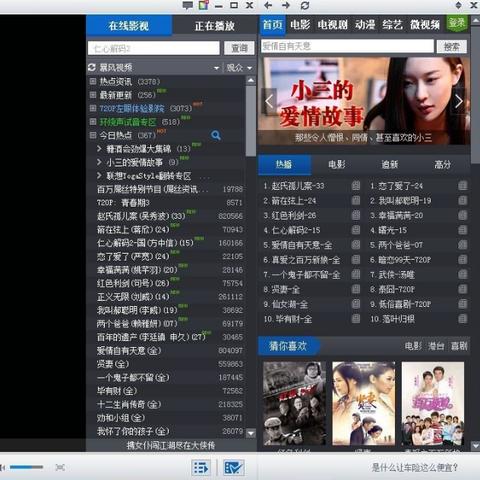
Task: Open the 动漫 navigation tab
Action: point(365,25)
